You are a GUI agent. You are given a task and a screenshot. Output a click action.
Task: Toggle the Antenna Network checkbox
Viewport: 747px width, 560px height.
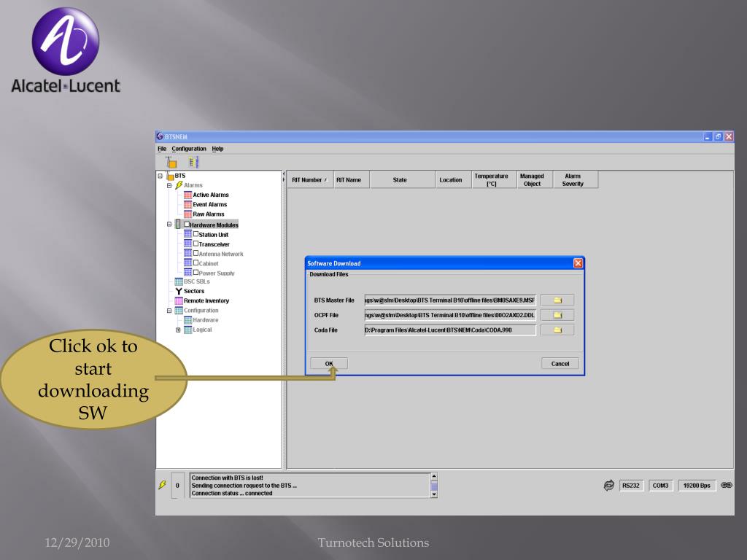click(x=196, y=253)
